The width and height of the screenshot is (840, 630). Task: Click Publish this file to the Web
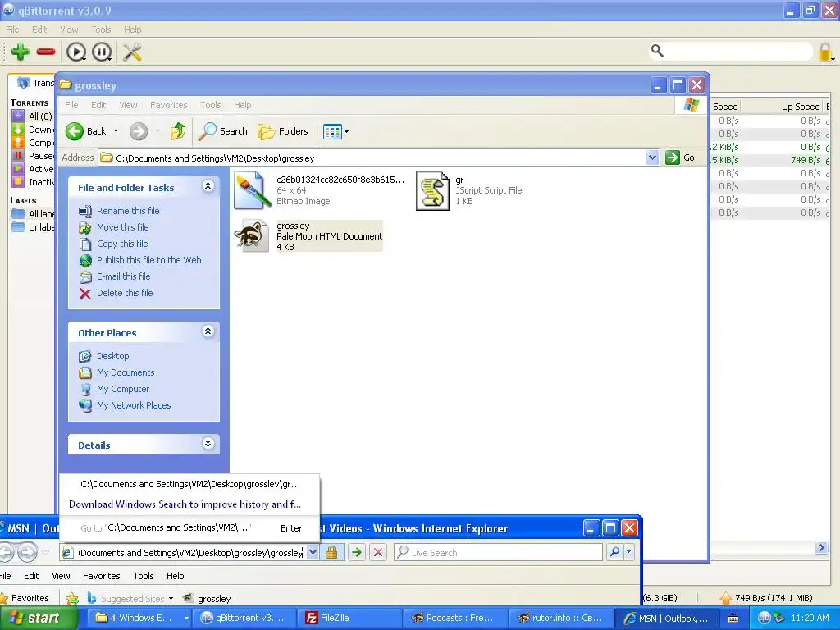(x=149, y=260)
